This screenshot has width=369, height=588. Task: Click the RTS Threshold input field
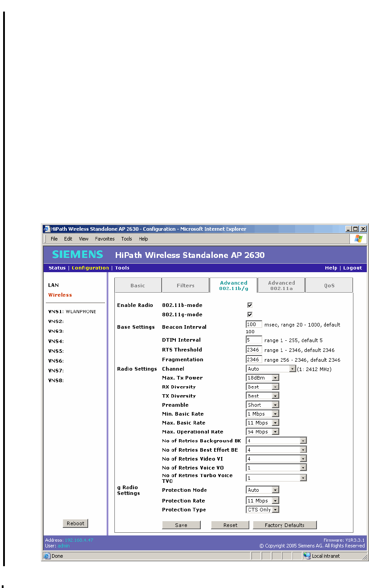point(254,350)
